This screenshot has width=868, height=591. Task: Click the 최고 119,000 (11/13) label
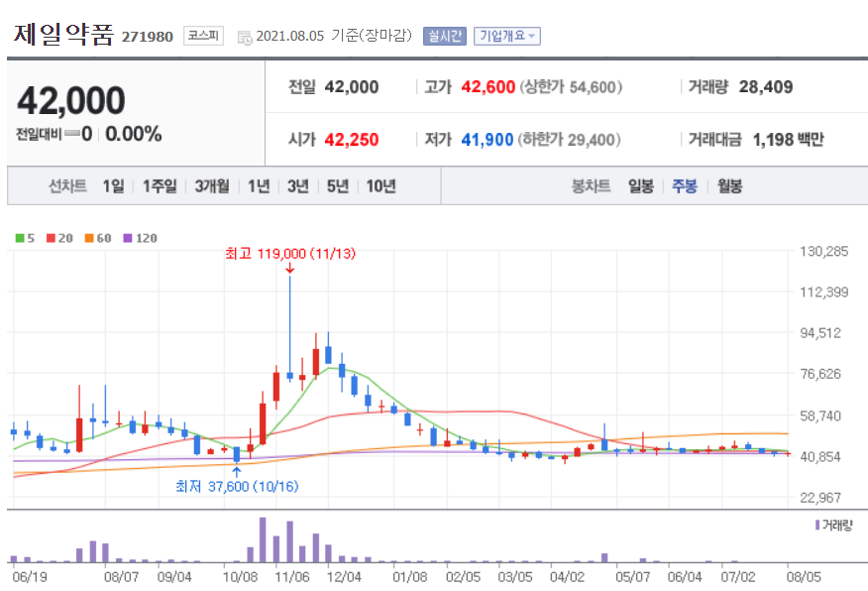click(x=290, y=254)
